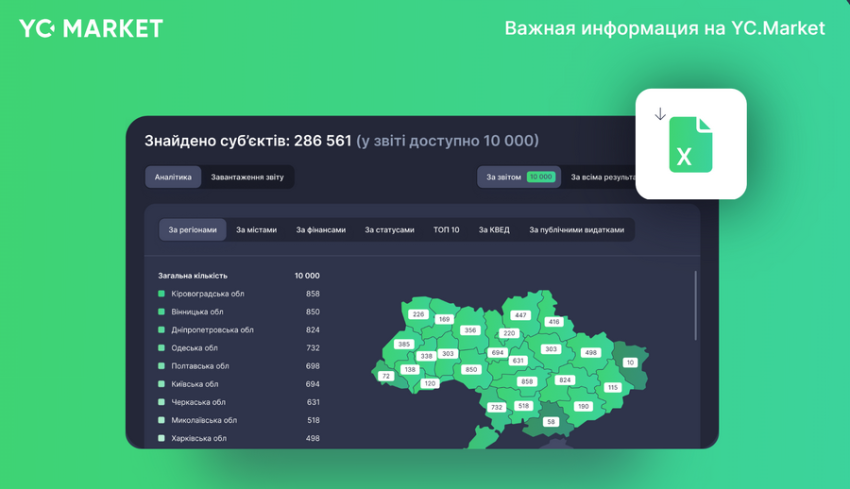Open the За статусами tab
This screenshot has width=850, height=489.
point(389,230)
